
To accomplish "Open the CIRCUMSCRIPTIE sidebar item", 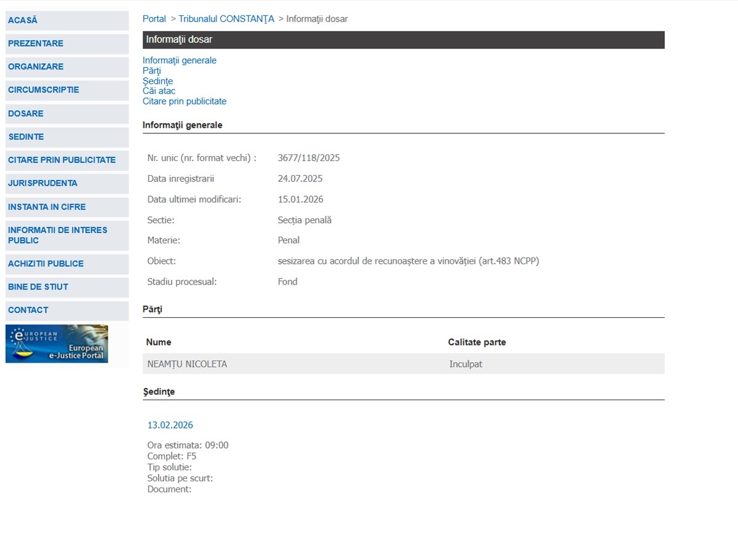I will [67, 90].
